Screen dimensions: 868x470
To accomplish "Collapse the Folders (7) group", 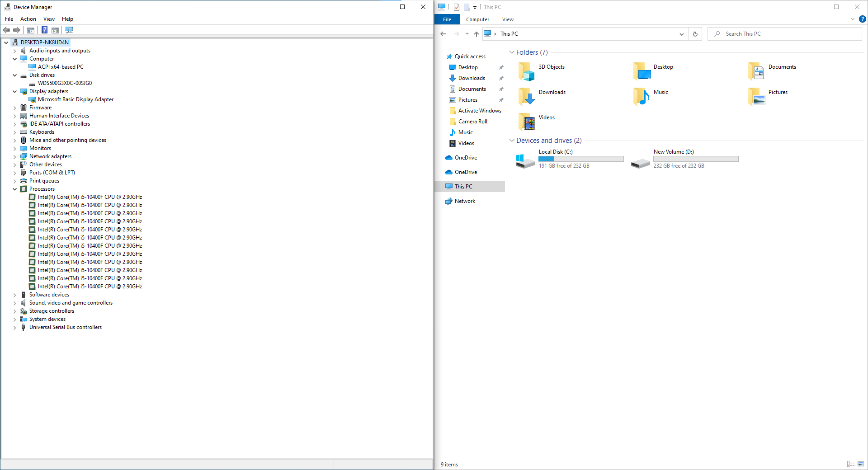I will (512, 52).
